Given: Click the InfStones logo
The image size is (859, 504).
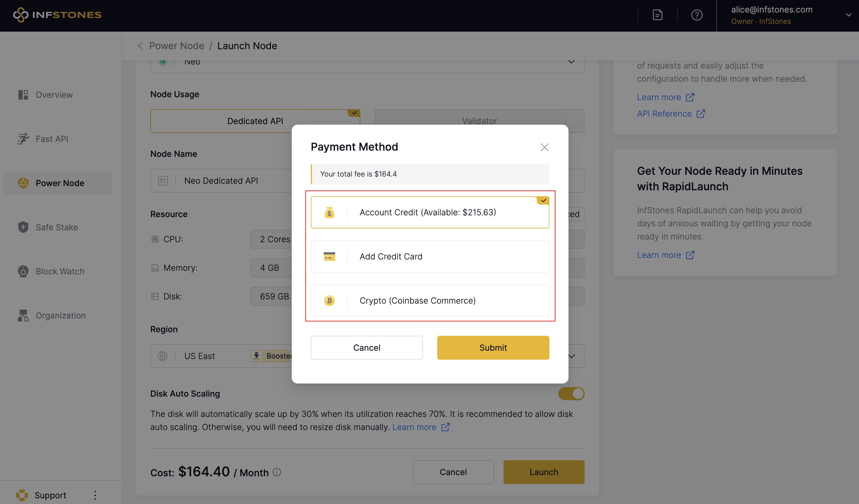Looking at the screenshot, I should click(57, 15).
